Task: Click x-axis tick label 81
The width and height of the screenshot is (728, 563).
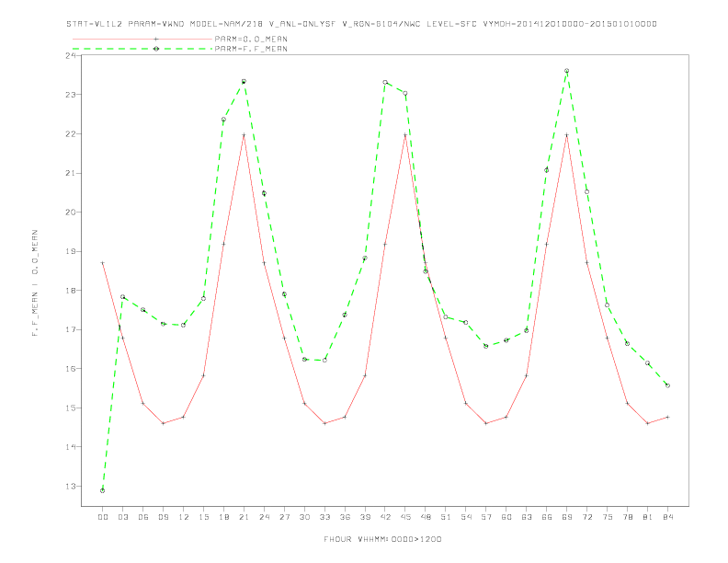Action: tap(648, 517)
